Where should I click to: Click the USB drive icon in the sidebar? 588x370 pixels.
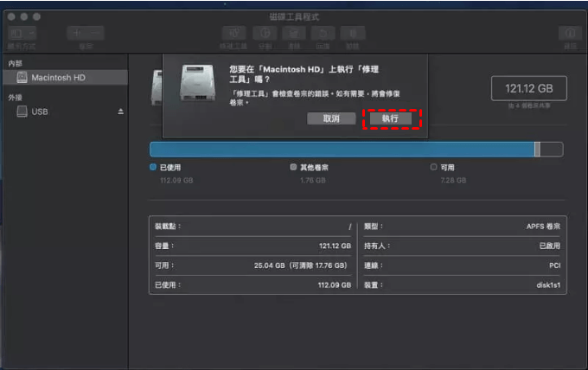click(22, 112)
